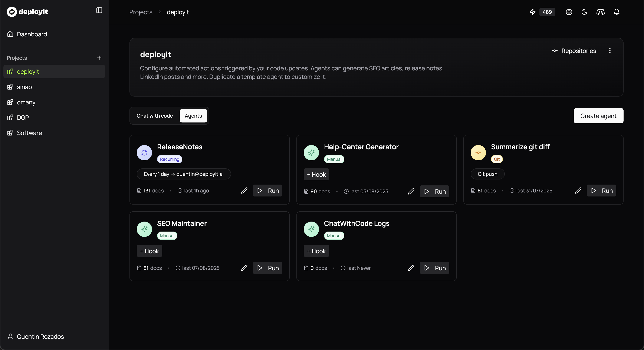Select the Agents tab
This screenshot has width=644, height=350.
tap(193, 116)
